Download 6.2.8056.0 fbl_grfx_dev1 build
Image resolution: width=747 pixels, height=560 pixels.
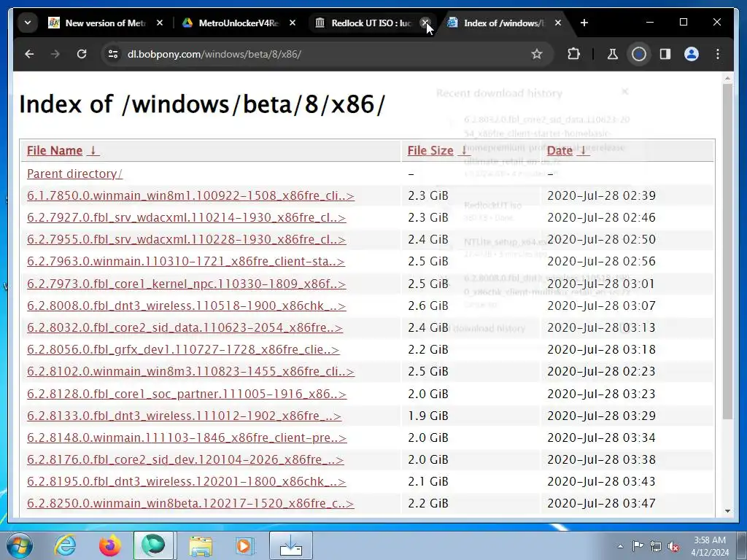tap(183, 349)
